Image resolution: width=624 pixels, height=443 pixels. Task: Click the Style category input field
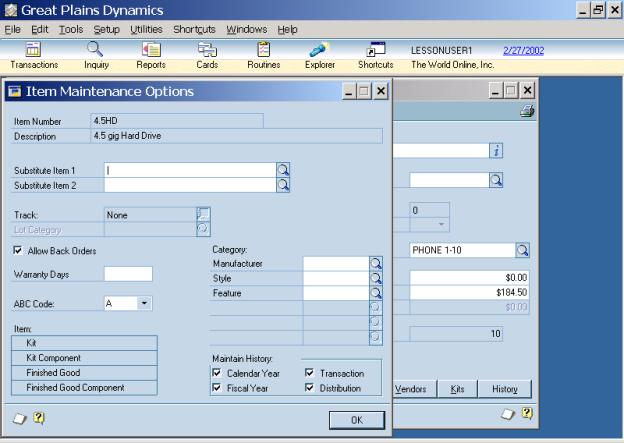coord(336,278)
